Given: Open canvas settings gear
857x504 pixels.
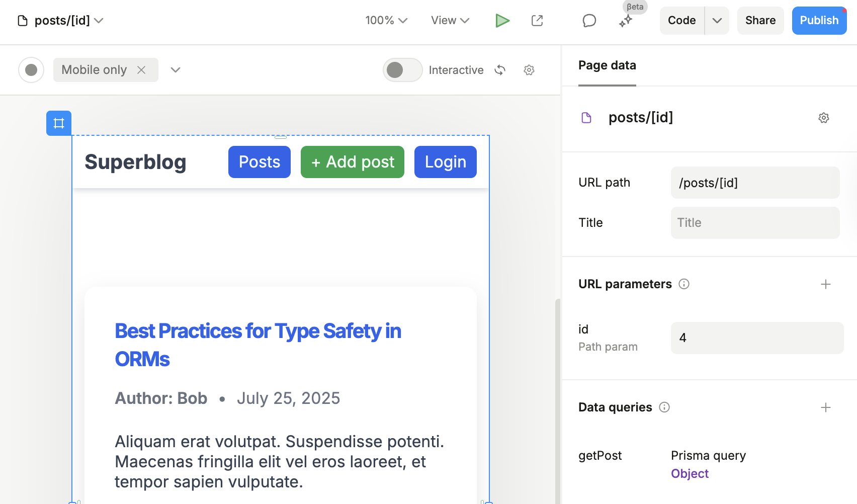Looking at the screenshot, I should click(x=529, y=70).
